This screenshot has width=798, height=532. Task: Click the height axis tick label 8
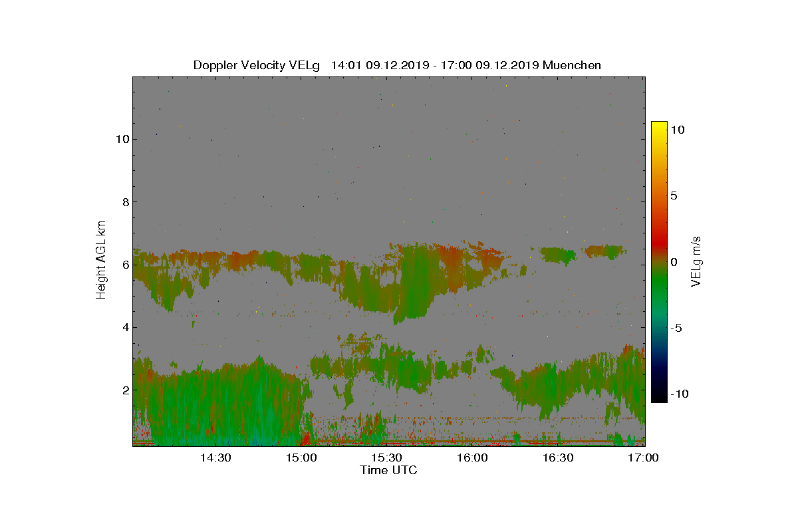(x=124, y=201)
